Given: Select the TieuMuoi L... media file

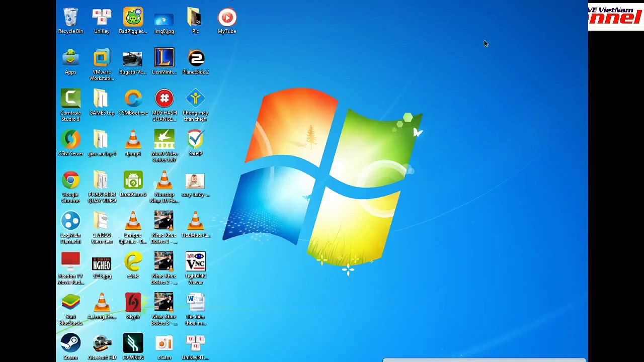Looking at the screenshot, I should tap(195, 224).
